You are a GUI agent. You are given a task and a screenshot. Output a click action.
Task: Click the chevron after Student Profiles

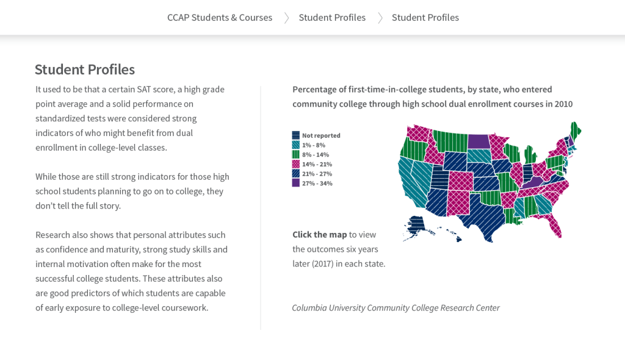[x=380, y=18]
